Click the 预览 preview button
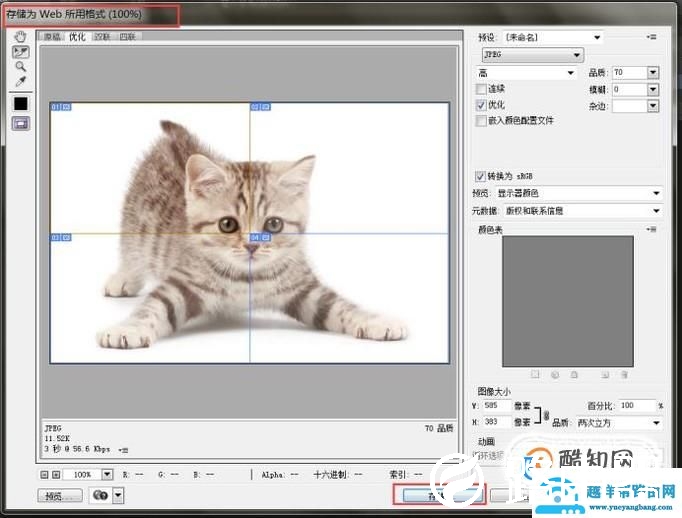Screen dimensions: 682x518 point(59,495)
